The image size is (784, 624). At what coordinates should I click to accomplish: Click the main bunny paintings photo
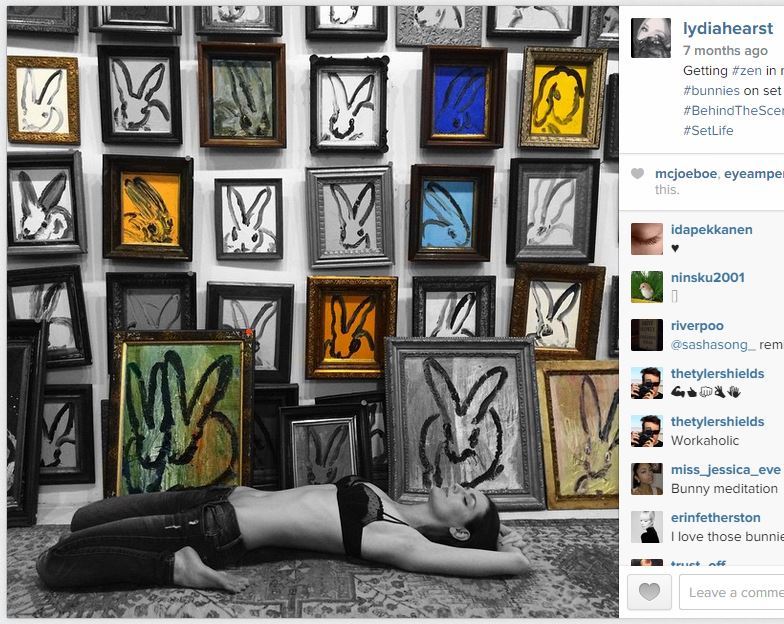(x=312, y=312)
